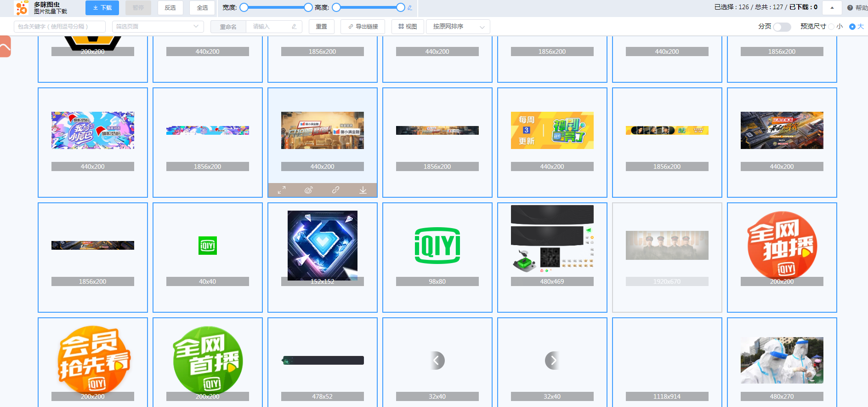Screen dimensions: 868x407
Task: Click the right handle of the 宽度 slider
Action: pos(308,7)
